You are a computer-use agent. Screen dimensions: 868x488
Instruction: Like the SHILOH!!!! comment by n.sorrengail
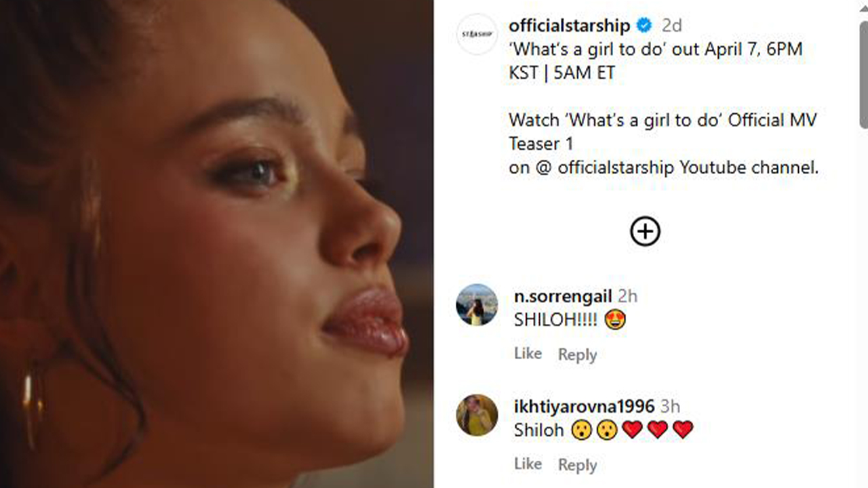(x=528, y=354)
